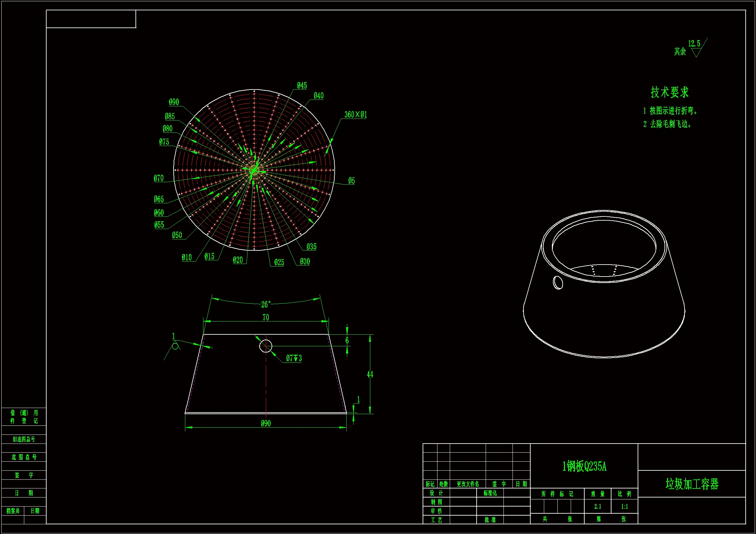Select the 档案员 cell at bottom left
Screen dimensions: 756x534
click(13, 511)
